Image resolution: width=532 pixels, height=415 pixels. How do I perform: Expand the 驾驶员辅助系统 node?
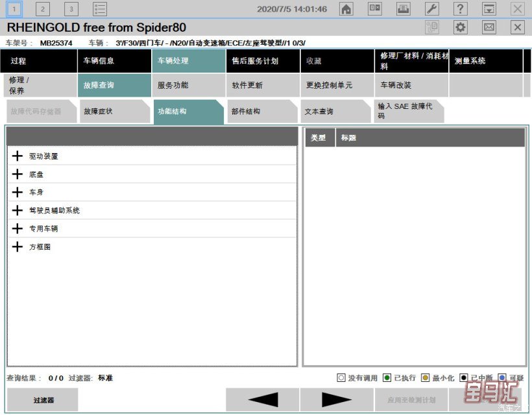[18, 210]
